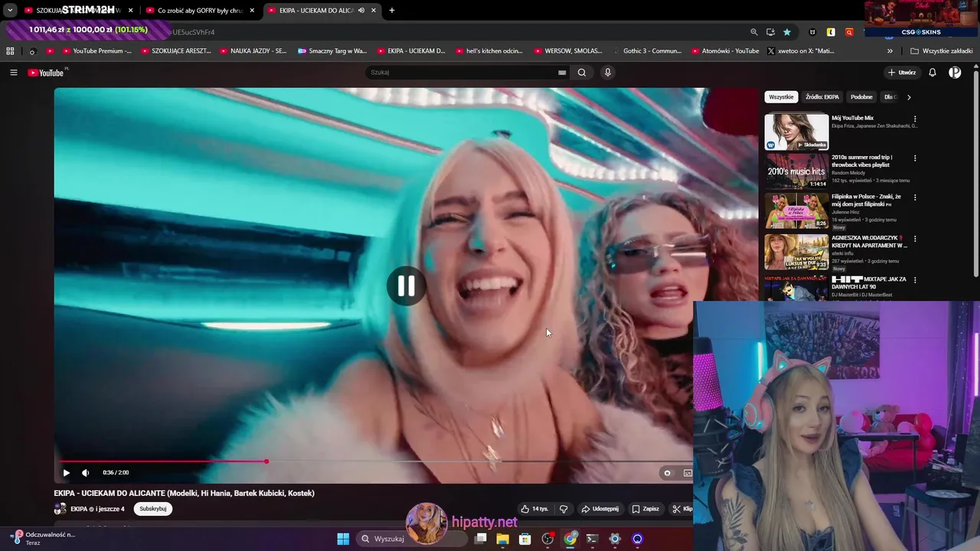
Task: Open the EKIPA channel avatar
Action: click(x=60, y=509)
